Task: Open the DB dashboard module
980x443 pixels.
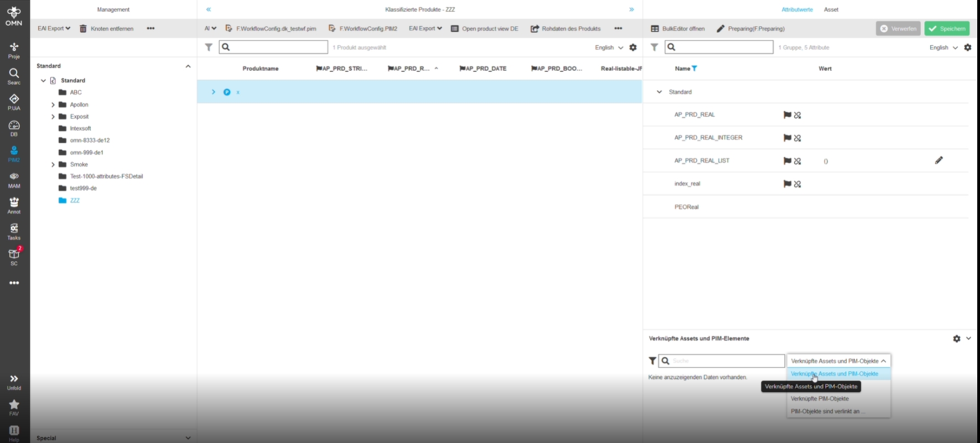Action: pyautogui.click(x=14, y=128)
